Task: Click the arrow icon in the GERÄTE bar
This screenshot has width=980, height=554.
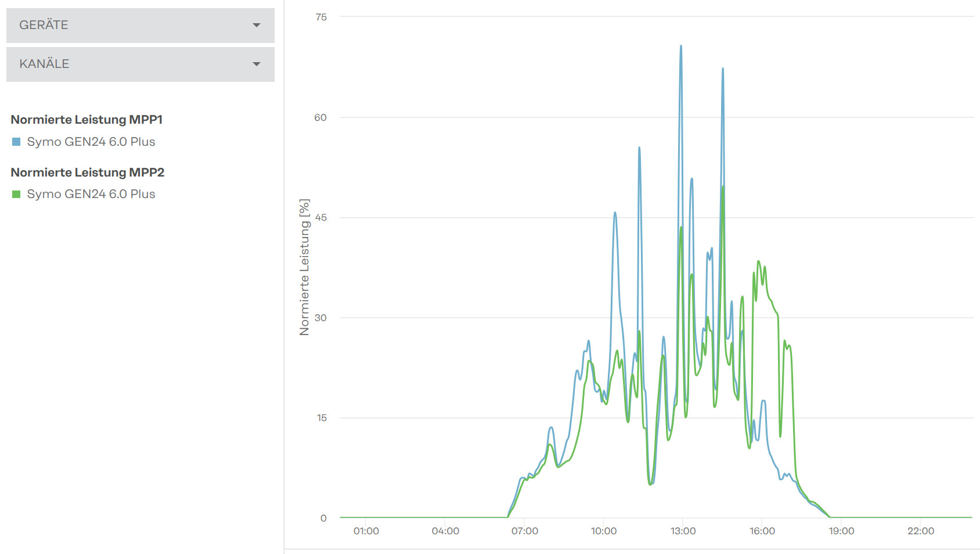Action: click(257, 25)
